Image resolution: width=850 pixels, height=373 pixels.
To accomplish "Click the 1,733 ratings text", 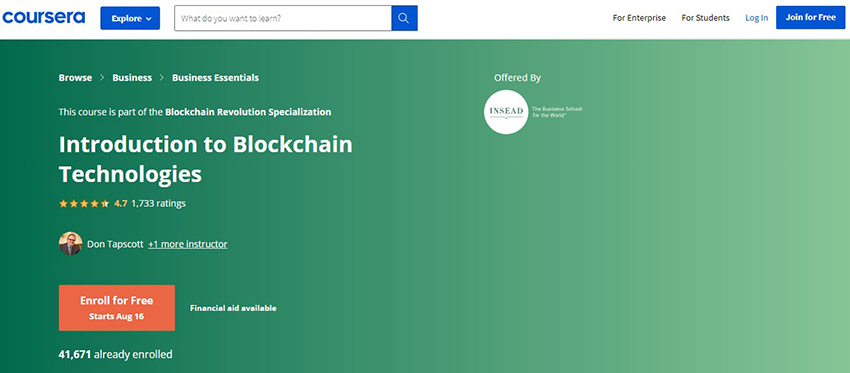I will [158, 204].
